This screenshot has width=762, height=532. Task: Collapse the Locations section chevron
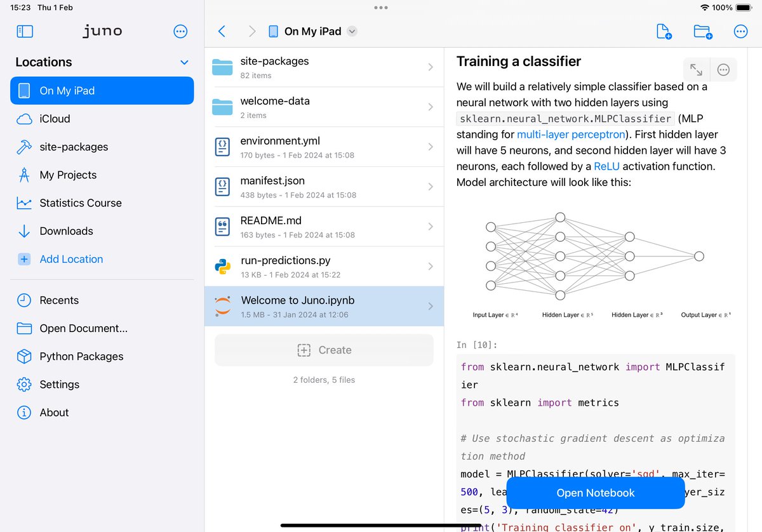[184, 62]
